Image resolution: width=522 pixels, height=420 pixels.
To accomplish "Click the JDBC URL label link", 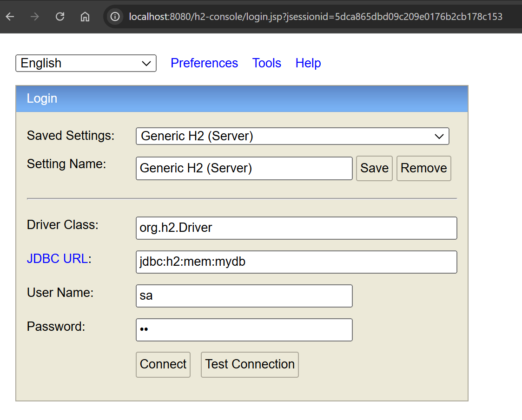I will point(57,259).
